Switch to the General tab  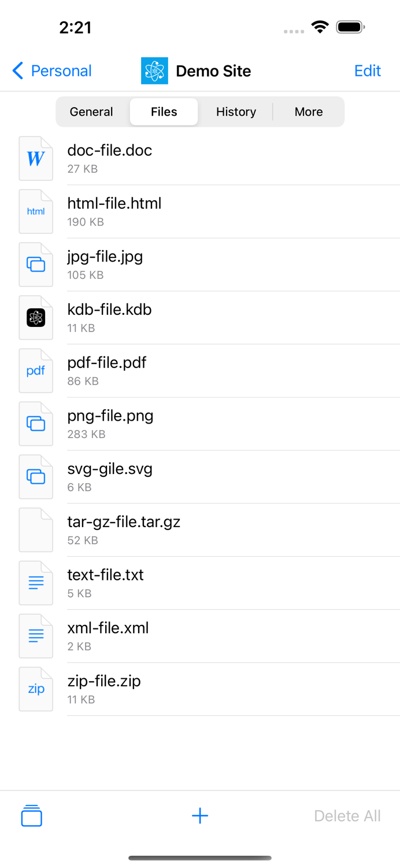91,112
